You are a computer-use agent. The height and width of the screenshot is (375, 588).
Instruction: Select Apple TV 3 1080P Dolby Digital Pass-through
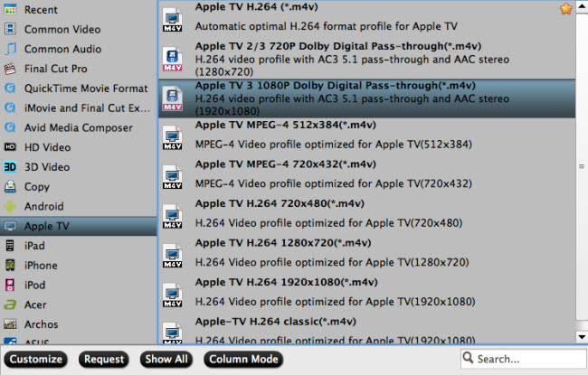pos(336,86)
